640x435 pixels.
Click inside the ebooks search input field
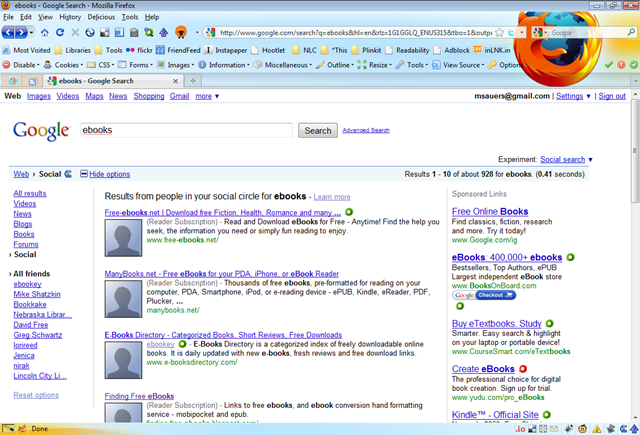click(x=186, y=130)
